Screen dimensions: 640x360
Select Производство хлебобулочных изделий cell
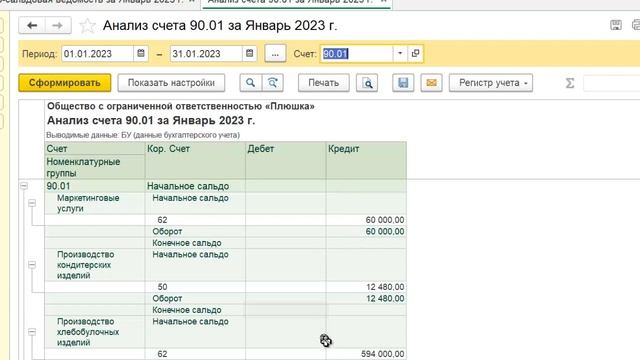95,332
